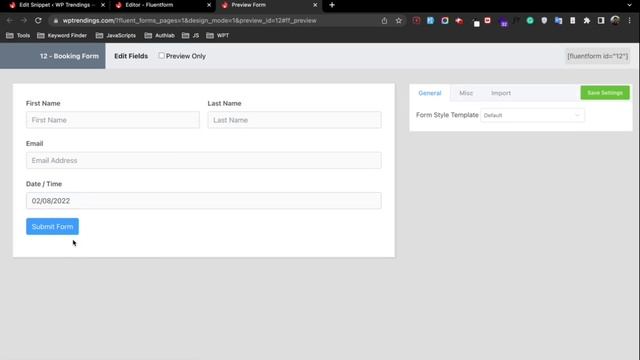Open the Authlab bookmarks folder
The height and width of the screenshot is (360, 640).
(x=160, y=36)
